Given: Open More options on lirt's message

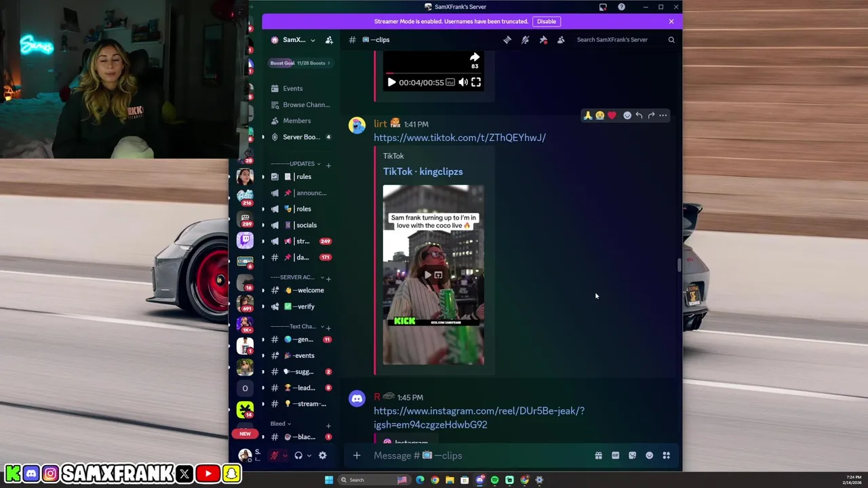Looking at the screenshot, I should coord(663,116).
